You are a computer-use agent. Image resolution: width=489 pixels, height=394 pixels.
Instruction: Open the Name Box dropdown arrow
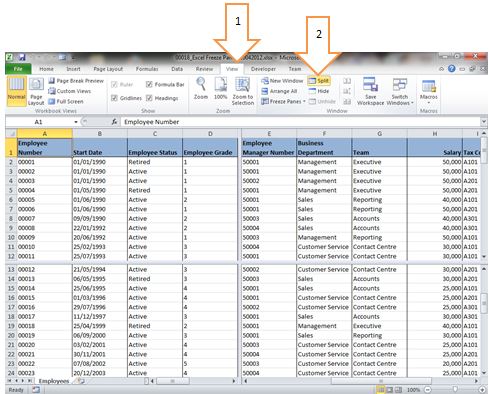pos(76,122)
